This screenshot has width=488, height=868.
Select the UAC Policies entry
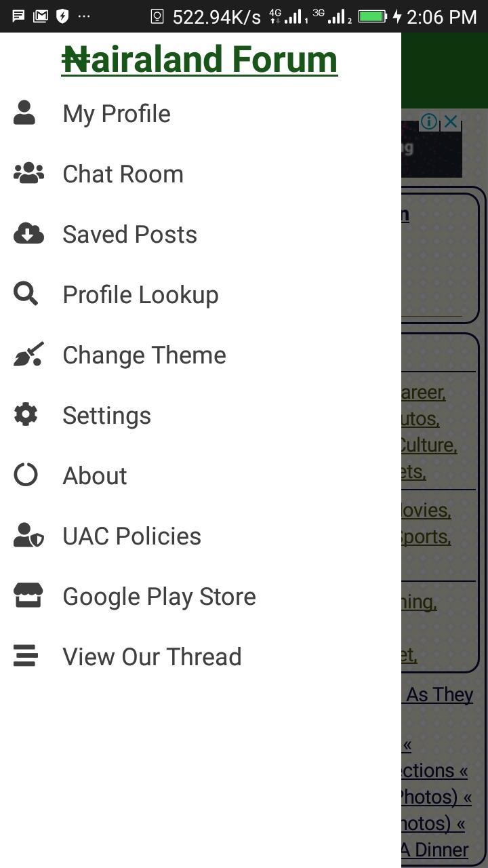click(201, 536)
